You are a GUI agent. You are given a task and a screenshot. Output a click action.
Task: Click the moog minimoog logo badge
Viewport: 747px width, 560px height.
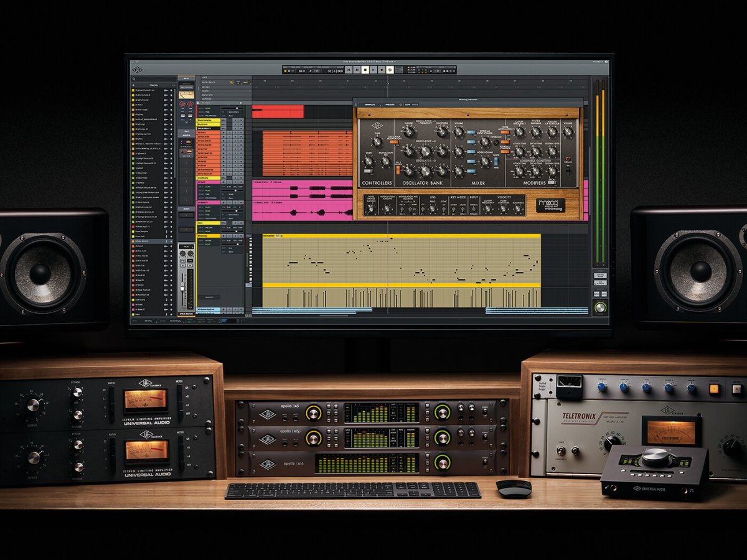550,205
